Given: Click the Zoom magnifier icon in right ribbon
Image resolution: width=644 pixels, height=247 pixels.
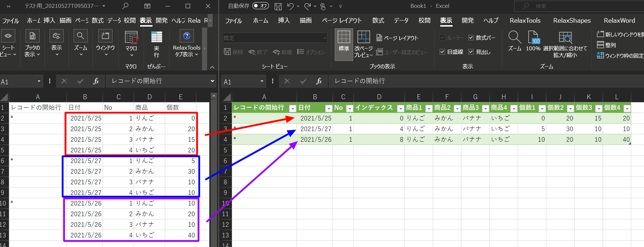Looking at the screenshot, I should click(x=514, y=37).
